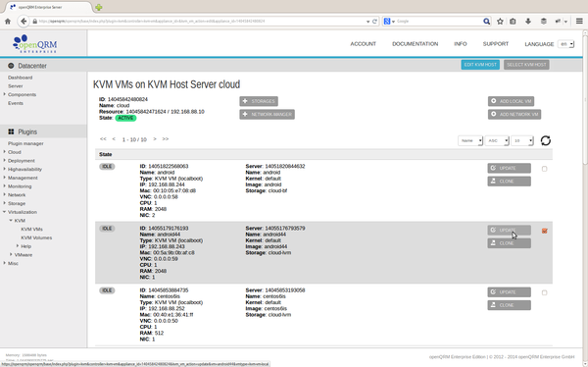Screen dimensions: 588x367
Task: Click the Firefox home icon
Action: 8,22
